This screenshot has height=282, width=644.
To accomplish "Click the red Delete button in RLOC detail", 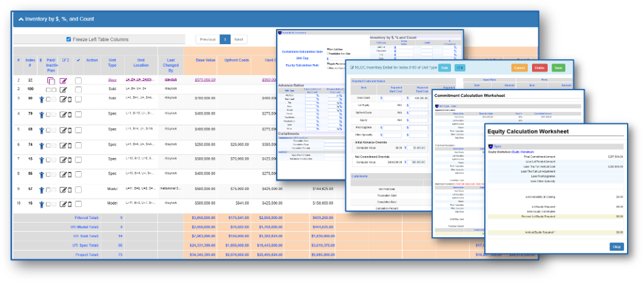I will 539,67.
